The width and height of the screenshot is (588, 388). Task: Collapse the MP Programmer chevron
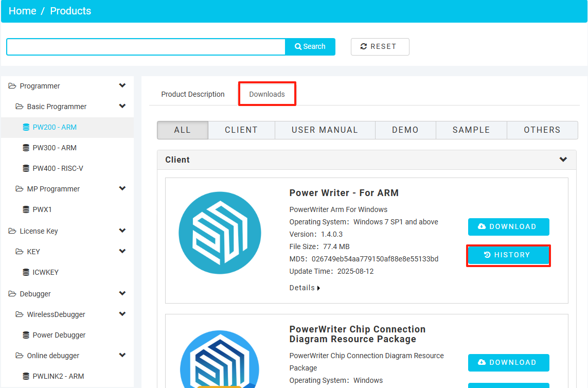[x=122, y=188]
